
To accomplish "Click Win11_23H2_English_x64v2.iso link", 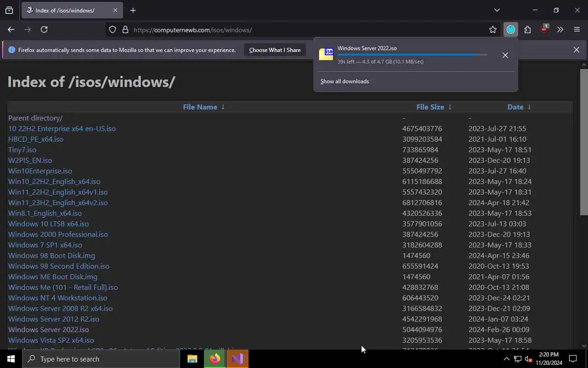I will [x=58, y=203].
